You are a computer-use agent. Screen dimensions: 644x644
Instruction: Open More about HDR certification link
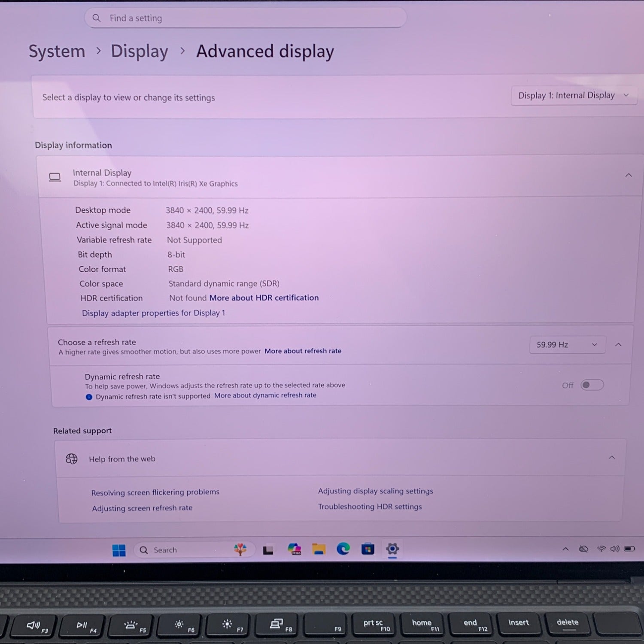point(264,298)
